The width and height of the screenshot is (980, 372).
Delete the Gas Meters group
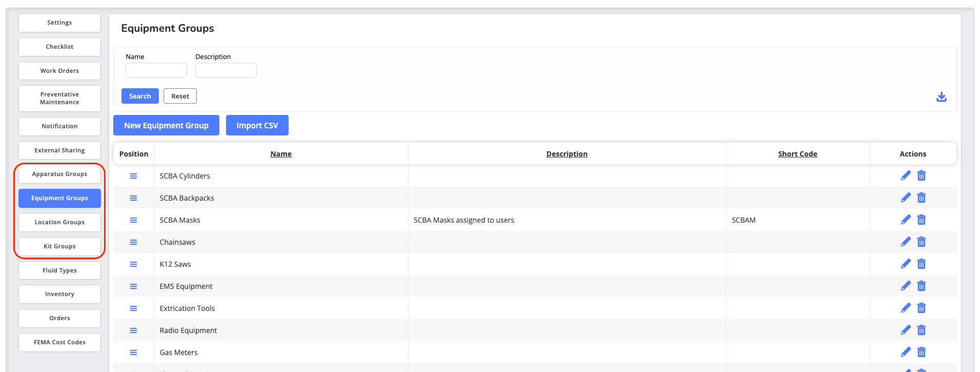click(x=922, y=352)
